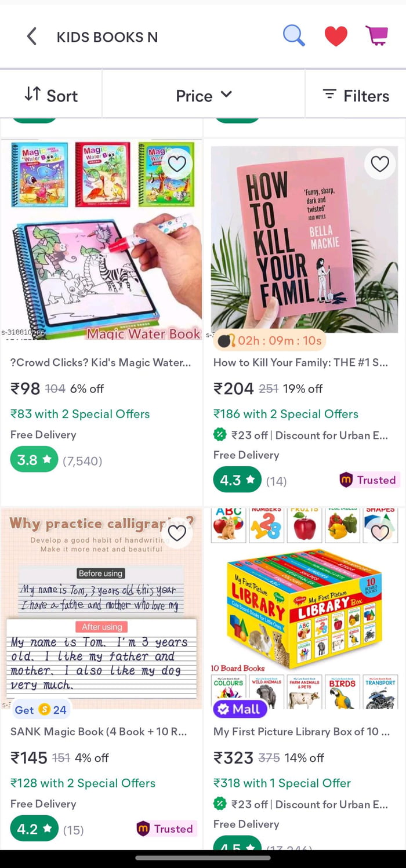Tap the Mall badge on Library Box
The width and height of the screenshot is (406, 868).
240,709
